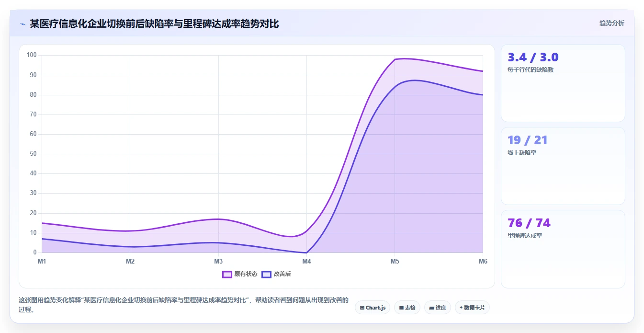Select the 表格 tag chip

(x=407, y=308)
